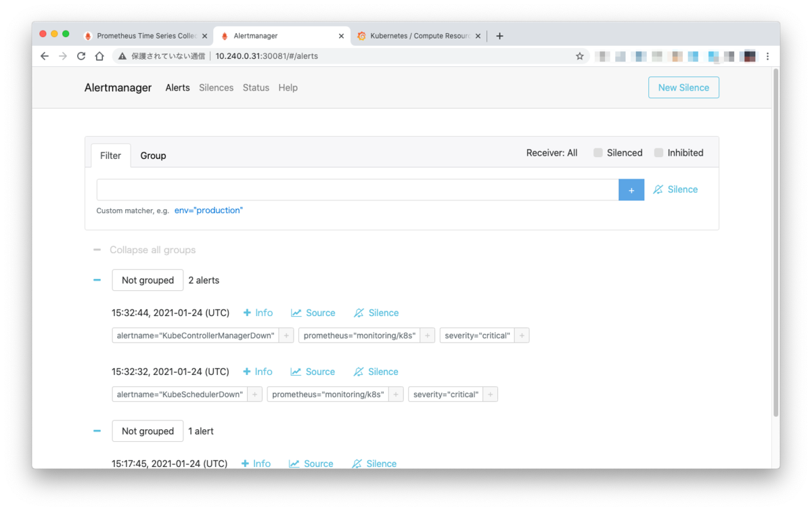Click the insecure connection warning icon
812x511 pixels.
tap(122, 56)
